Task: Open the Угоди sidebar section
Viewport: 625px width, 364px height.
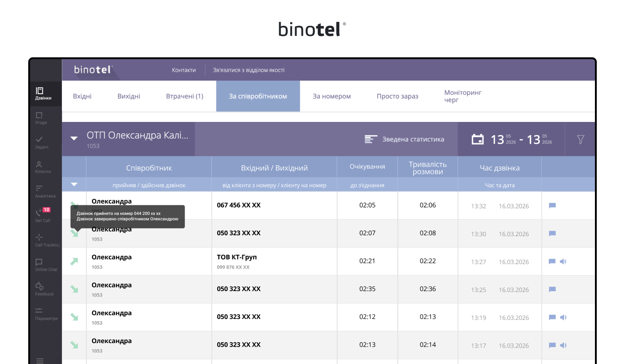Action: tap(41, 118)
